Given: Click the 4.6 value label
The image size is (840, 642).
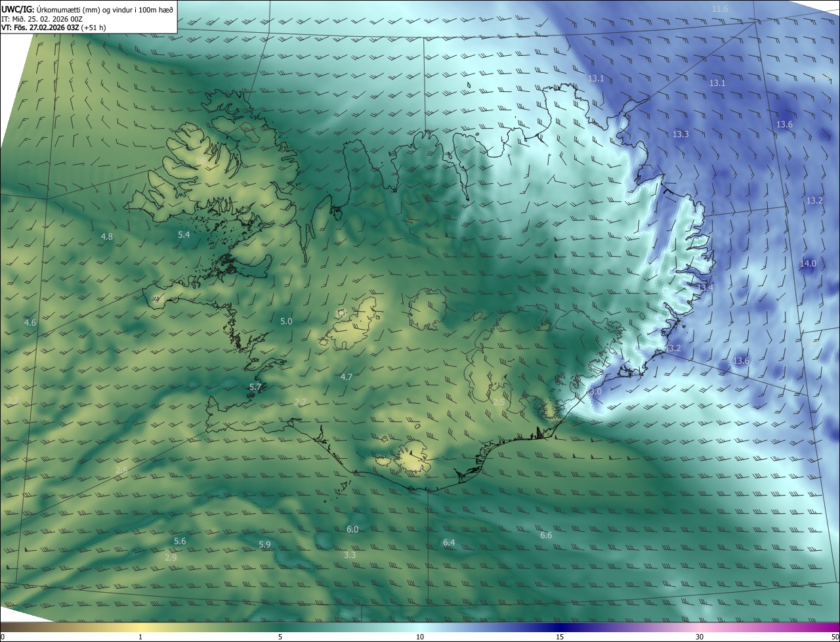Looking at the screenshot, I should coord(30,322).
